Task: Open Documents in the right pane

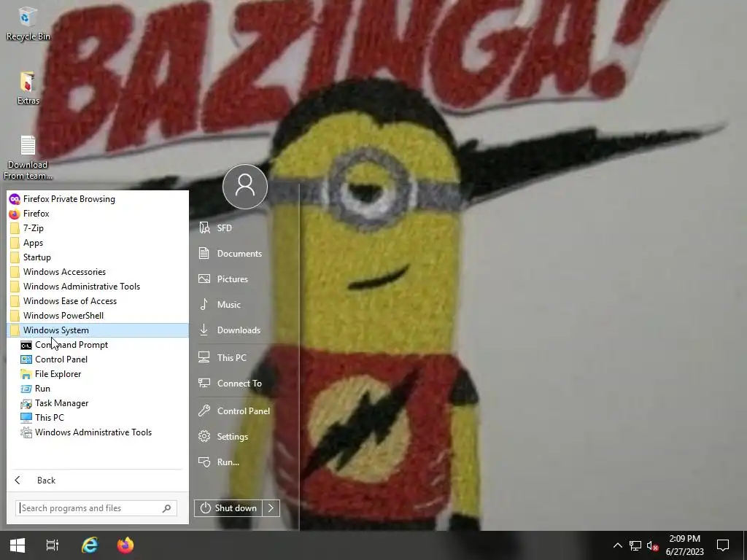Action: (x=247, y=253)
